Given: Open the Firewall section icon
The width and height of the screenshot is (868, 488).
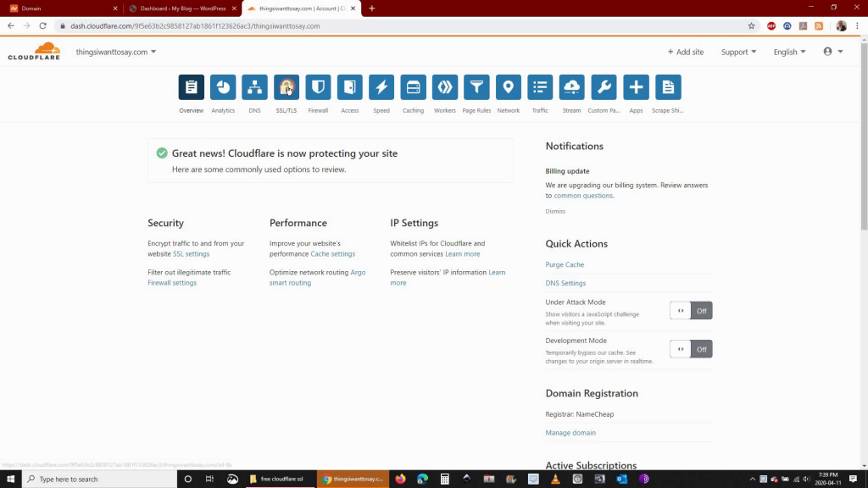Looking at the screenshot, I should click(x=319, y=87).
